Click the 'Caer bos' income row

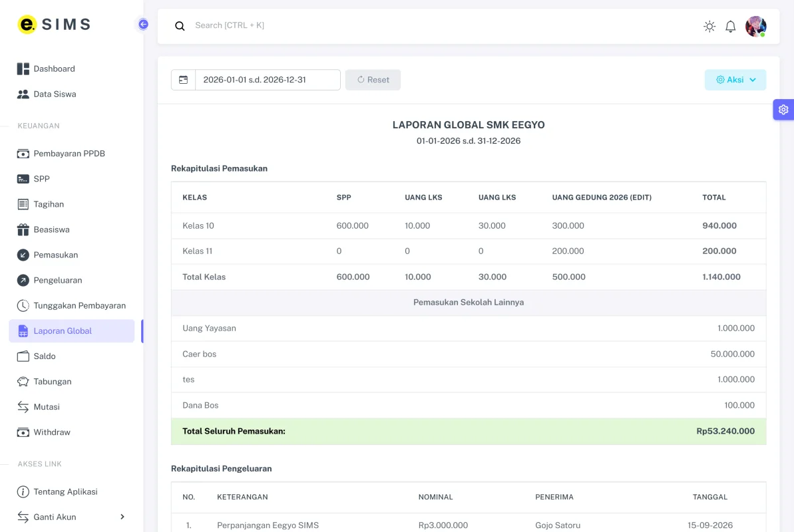coord(469,354)
